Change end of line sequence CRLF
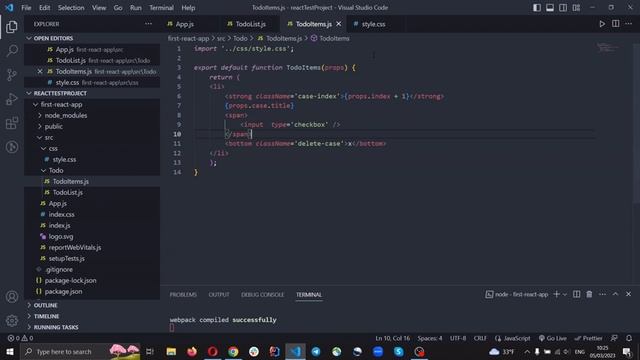640x360 pixels. [480, 338]
